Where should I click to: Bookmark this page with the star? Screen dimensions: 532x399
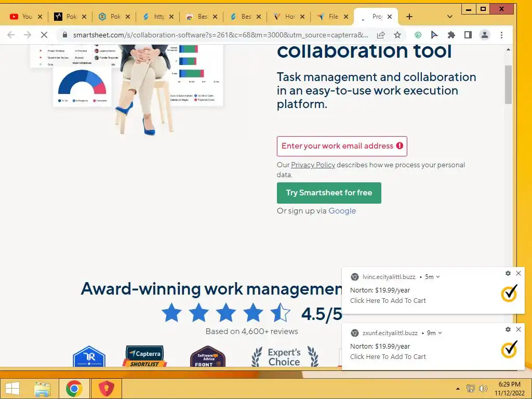[397, 35]
